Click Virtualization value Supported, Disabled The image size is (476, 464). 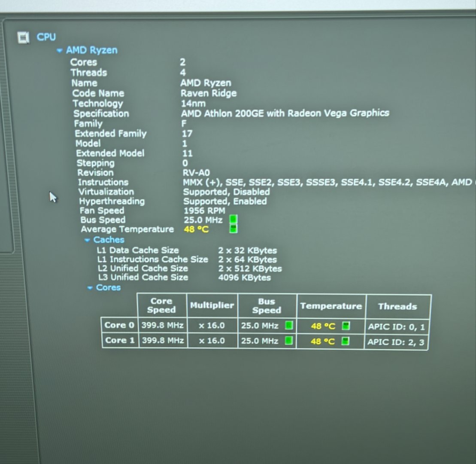[x=227, y=192]
